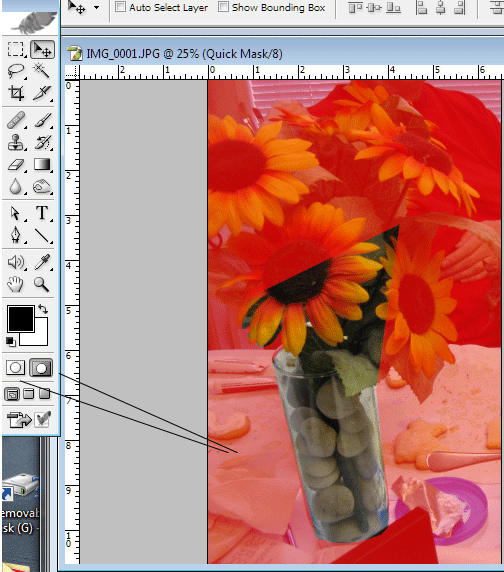
Task: Enable Auto Select Layer checkbox
Action: point(120,7)
